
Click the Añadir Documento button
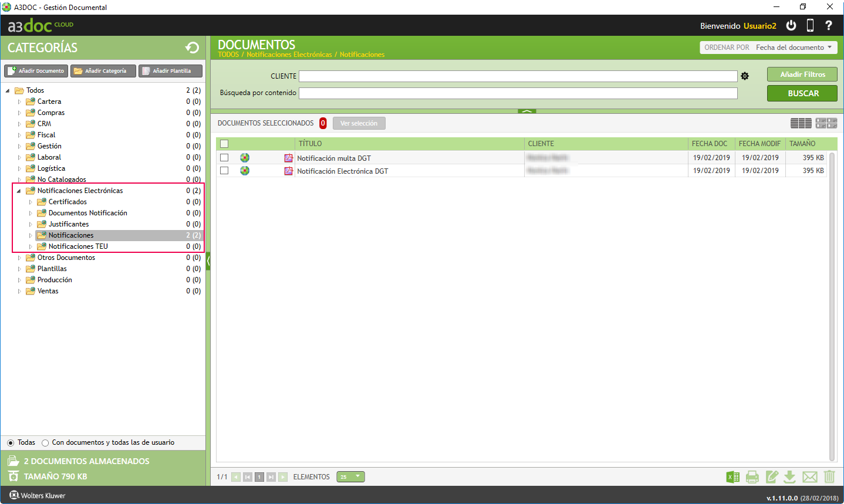click(36, 71)
